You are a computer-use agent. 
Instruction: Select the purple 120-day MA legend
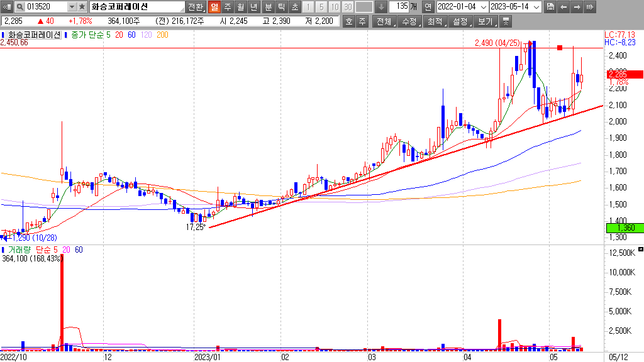pyautogui.click(x=146, y=35)
